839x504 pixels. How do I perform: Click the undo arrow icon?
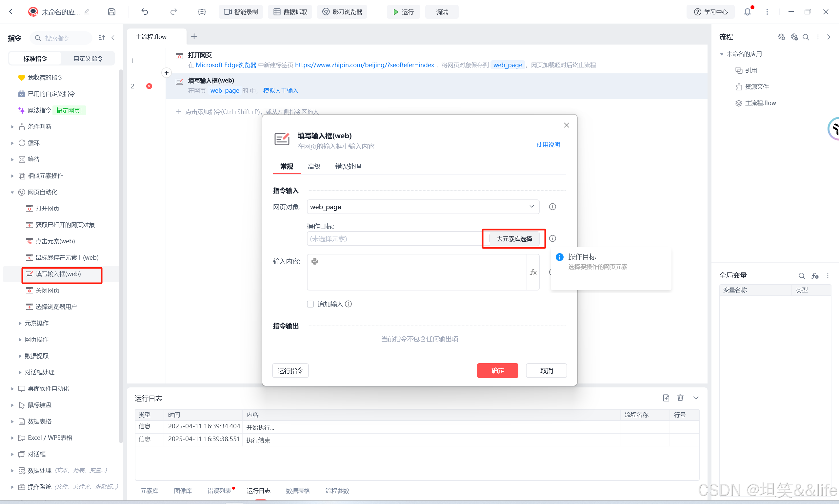pyautogui.click(x=145, y=12)
